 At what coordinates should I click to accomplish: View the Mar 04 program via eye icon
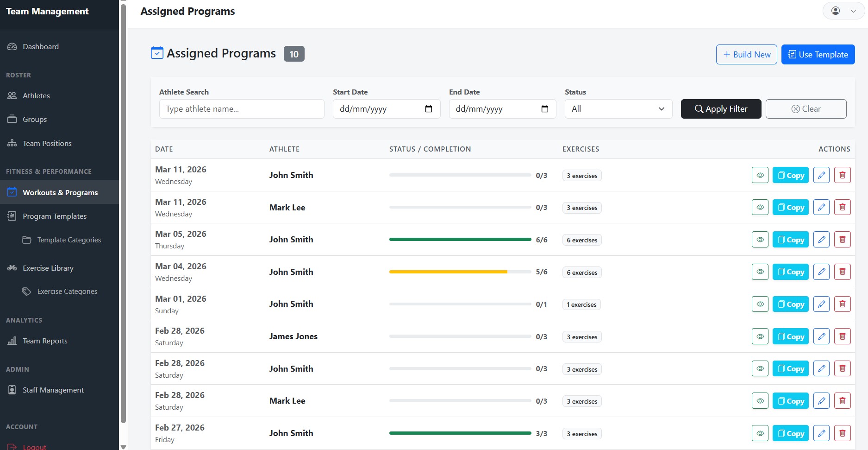click(760, 272)
